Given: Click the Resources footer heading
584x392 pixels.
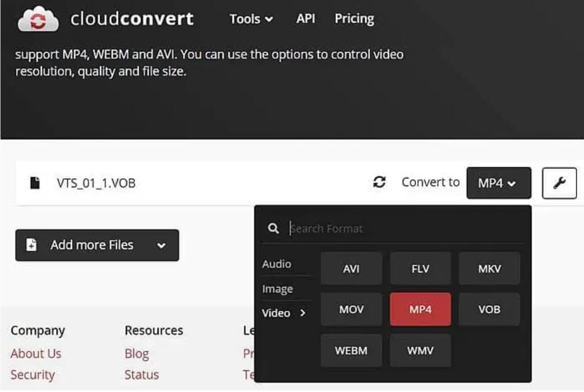Looking at the screenshot, I should click(x=154, y=331).
